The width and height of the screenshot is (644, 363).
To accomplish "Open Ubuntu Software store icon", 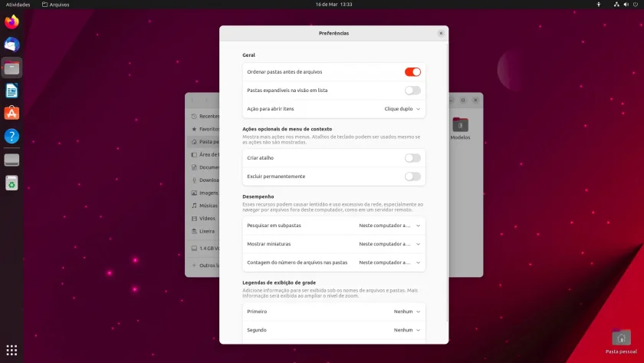I will (x=11, y=113).
